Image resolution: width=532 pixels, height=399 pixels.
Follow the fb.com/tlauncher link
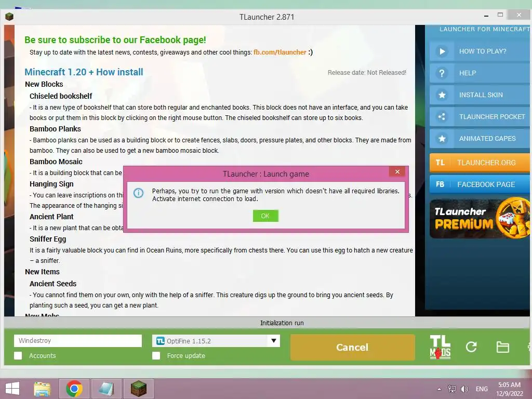tap(280, 52)
